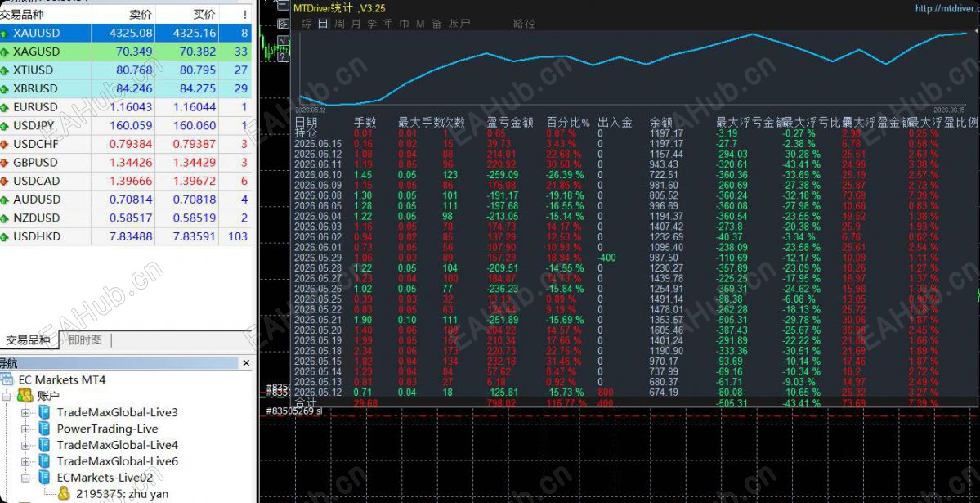The image size is (980, 503).
Task: Click the 余额 column header
Action: (x=661, y=123)
